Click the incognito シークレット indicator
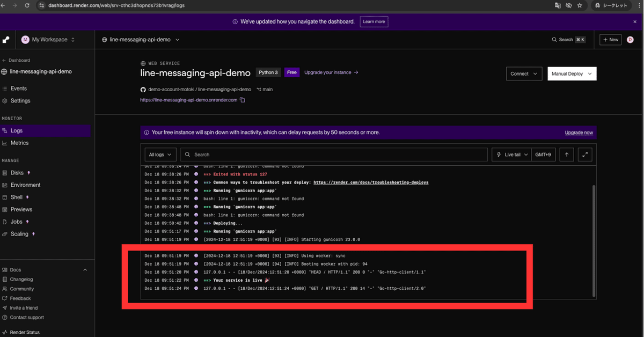Screen dimensions: 644x337 pyautogui.click(x=611, y=5)
